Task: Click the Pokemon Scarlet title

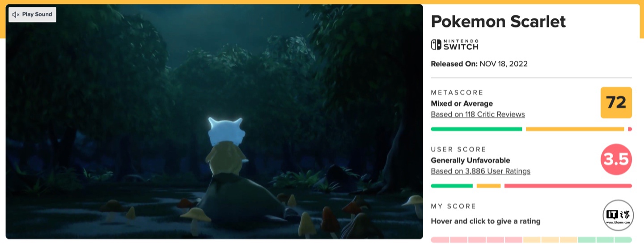Action: click(498, 21)
